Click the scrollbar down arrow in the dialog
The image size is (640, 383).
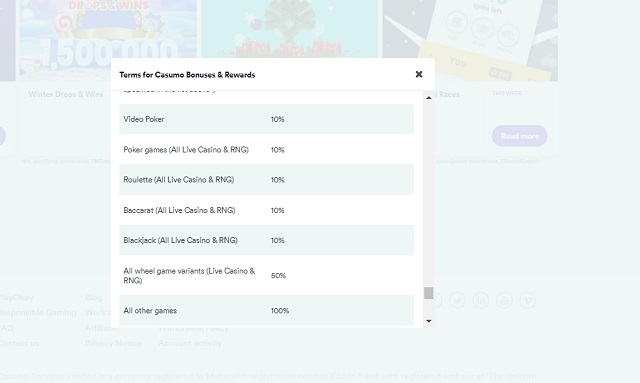(x=429, y=321)
